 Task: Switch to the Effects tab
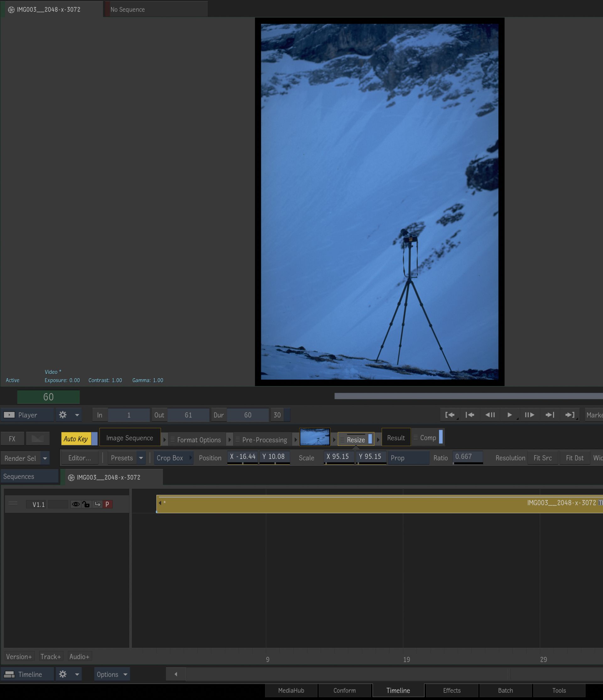coord(452,691)
